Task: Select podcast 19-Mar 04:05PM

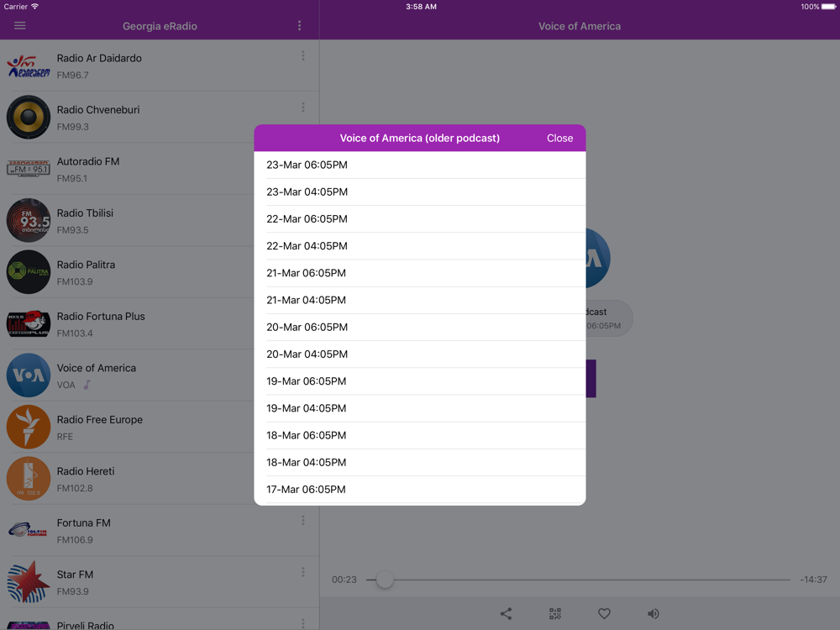Action: [x=420, y=408]
